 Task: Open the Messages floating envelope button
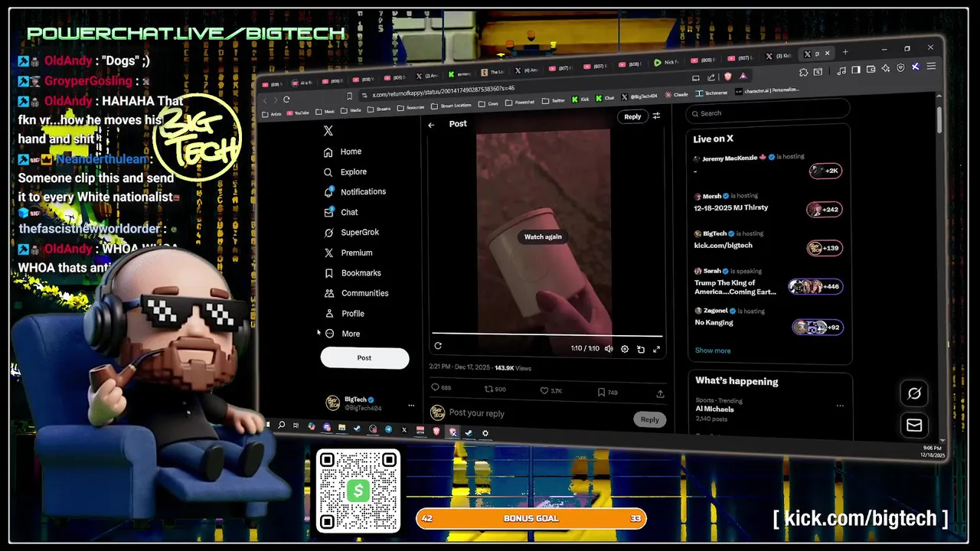(914, 425)
